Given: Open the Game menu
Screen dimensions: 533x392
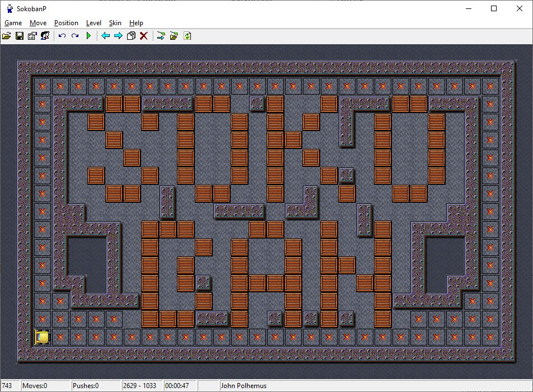Looking at the screenshot, I should (13, 23).
